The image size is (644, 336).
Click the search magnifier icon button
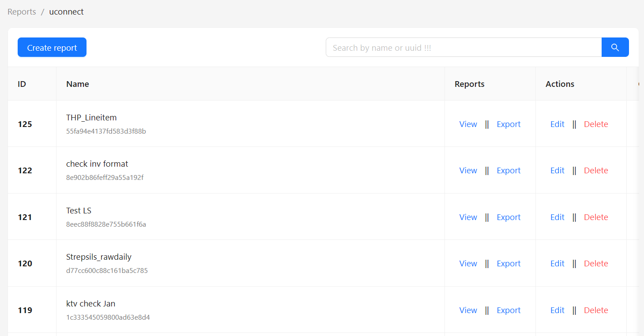[x=615, y=47]
